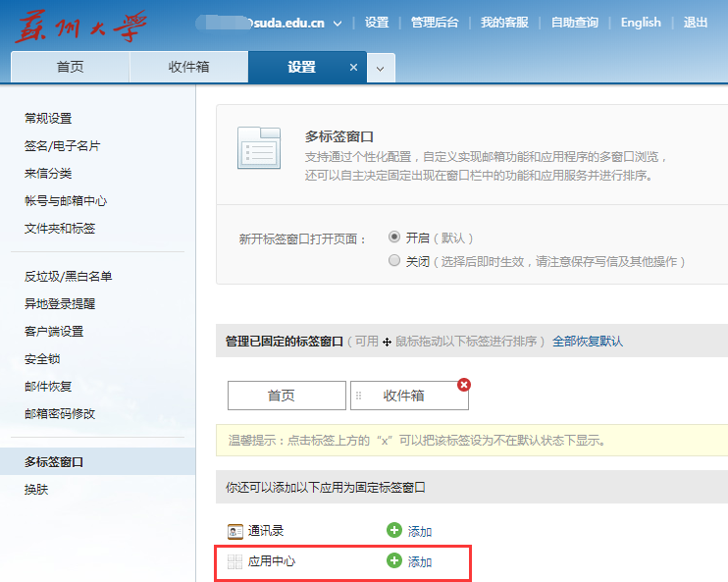Select the 关闭 radio option
The image size is (728, 582).
point(394,261)
